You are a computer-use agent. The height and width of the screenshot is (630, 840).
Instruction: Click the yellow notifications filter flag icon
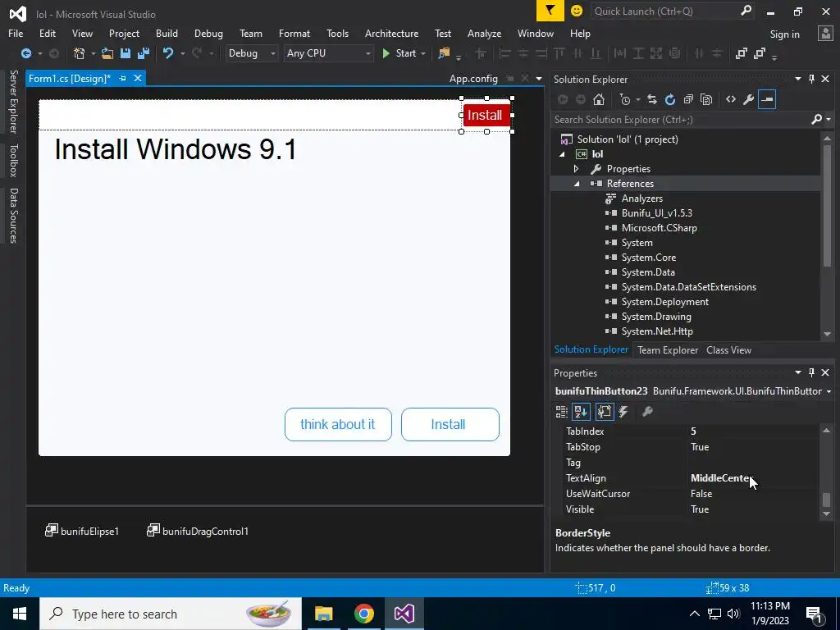click(550, 11)
